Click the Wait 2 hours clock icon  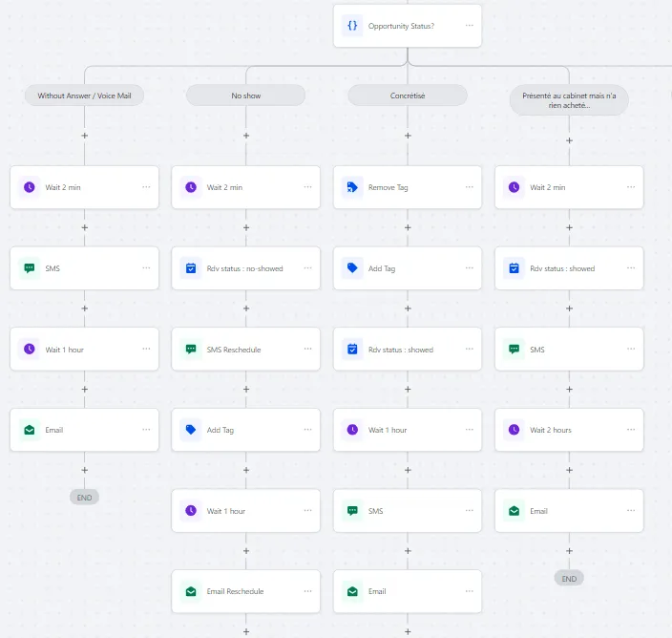pyautogui.click(x=514, y=430)
